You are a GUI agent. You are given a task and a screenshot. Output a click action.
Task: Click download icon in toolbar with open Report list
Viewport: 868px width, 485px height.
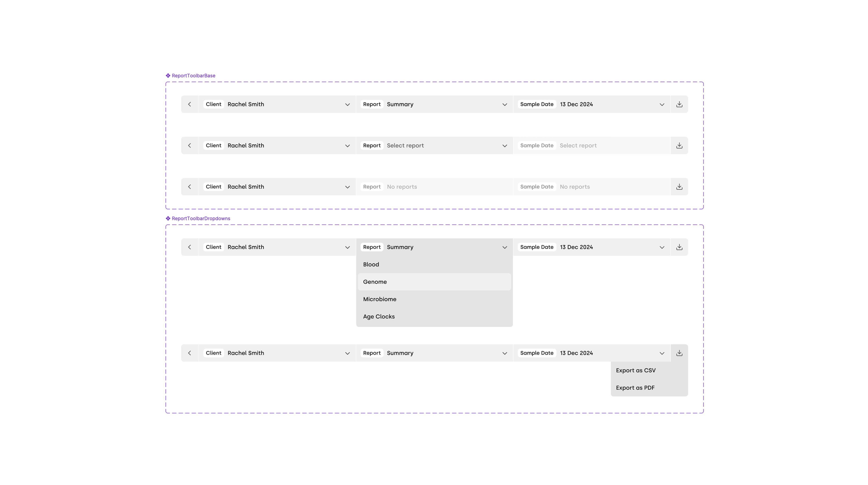[679, 247]
